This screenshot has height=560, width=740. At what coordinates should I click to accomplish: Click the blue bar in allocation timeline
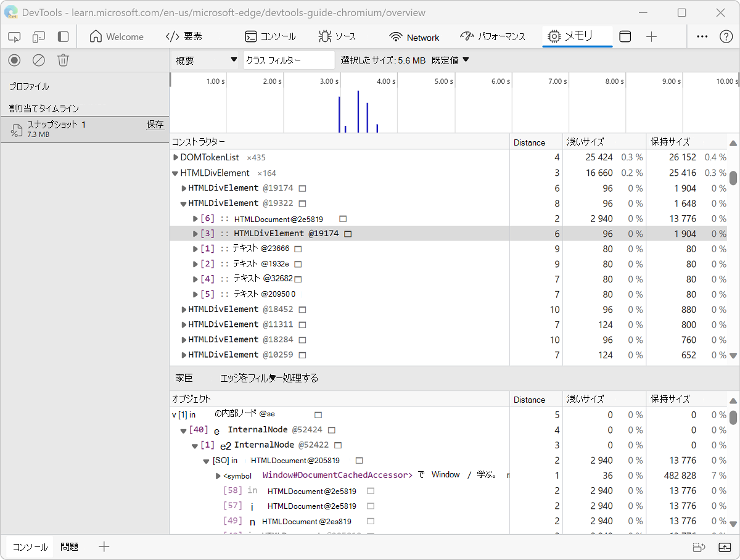(x=358, y=112)
